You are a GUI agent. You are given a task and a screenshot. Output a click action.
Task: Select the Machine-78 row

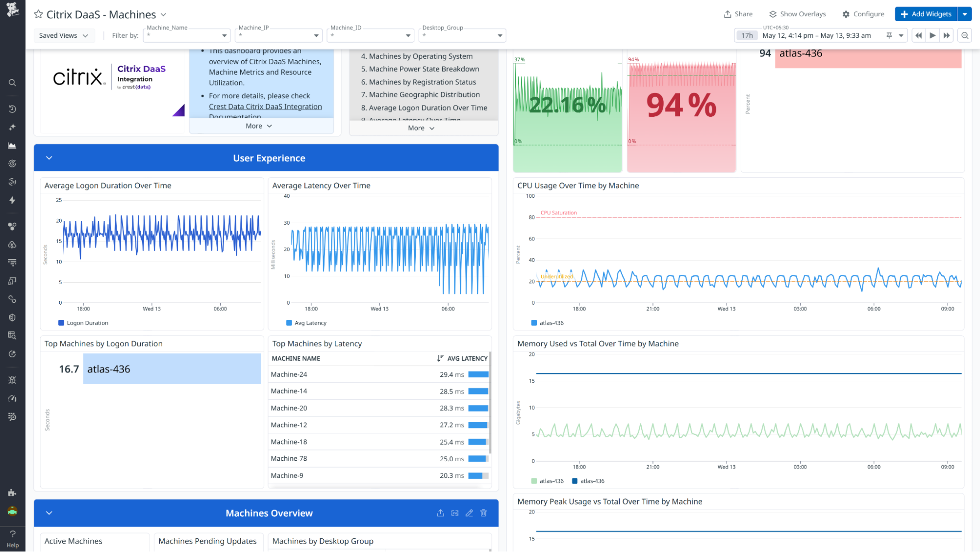tap(379, 459)
